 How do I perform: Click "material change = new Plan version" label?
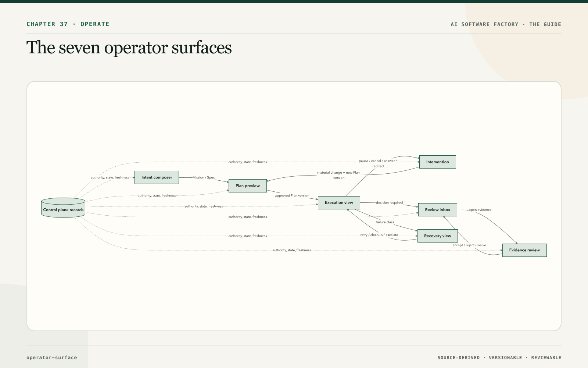[339, 175]
